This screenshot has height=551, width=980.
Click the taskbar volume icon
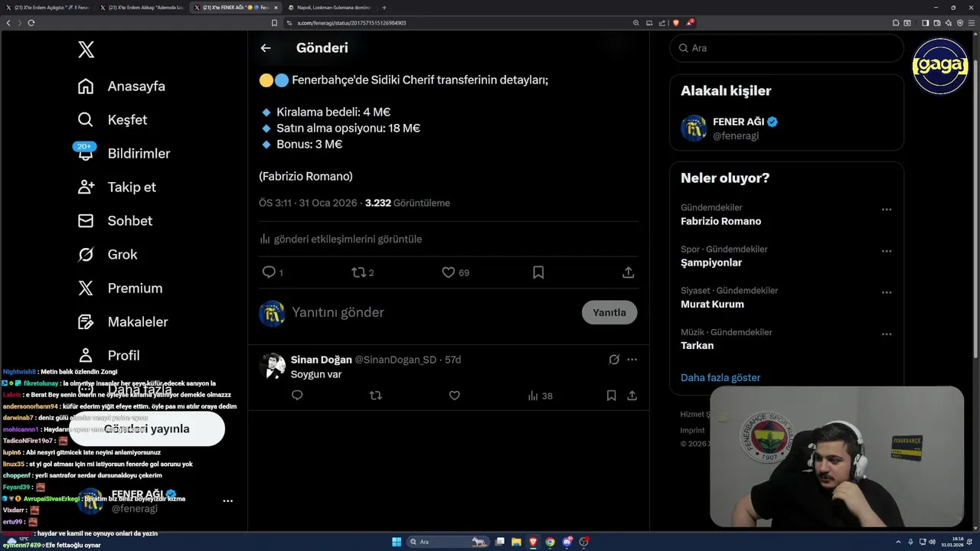(932, 542)
